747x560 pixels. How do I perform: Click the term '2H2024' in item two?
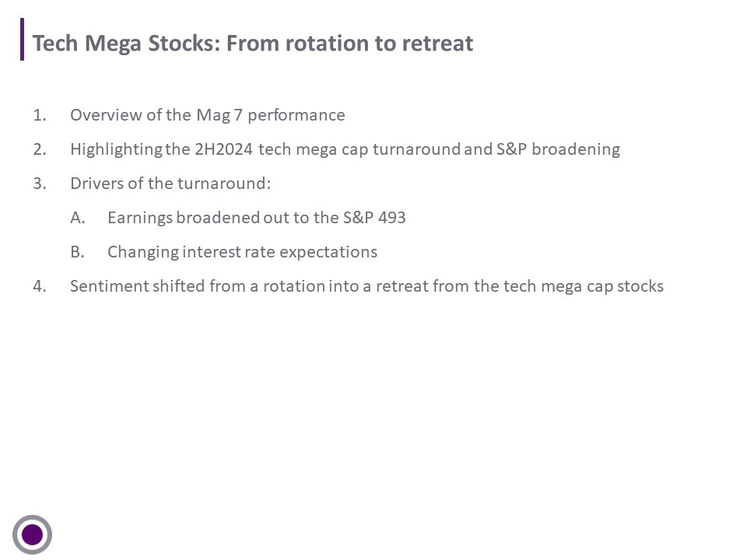click(223, 149)
